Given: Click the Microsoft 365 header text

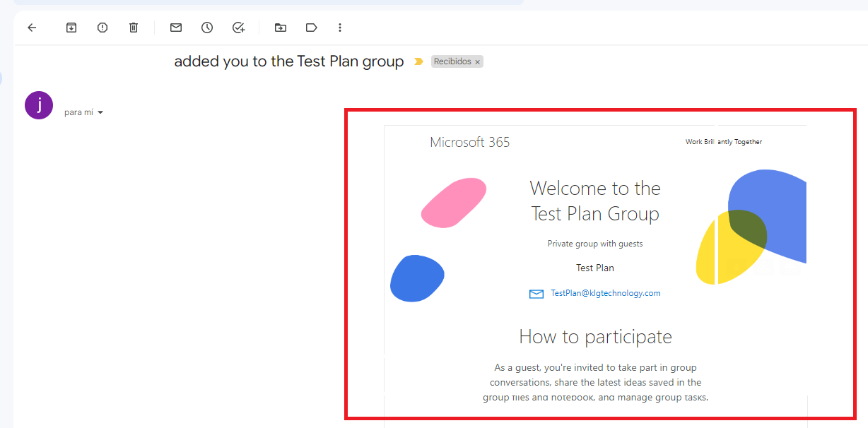Looking at the screenshot, I should click(470, 142).
